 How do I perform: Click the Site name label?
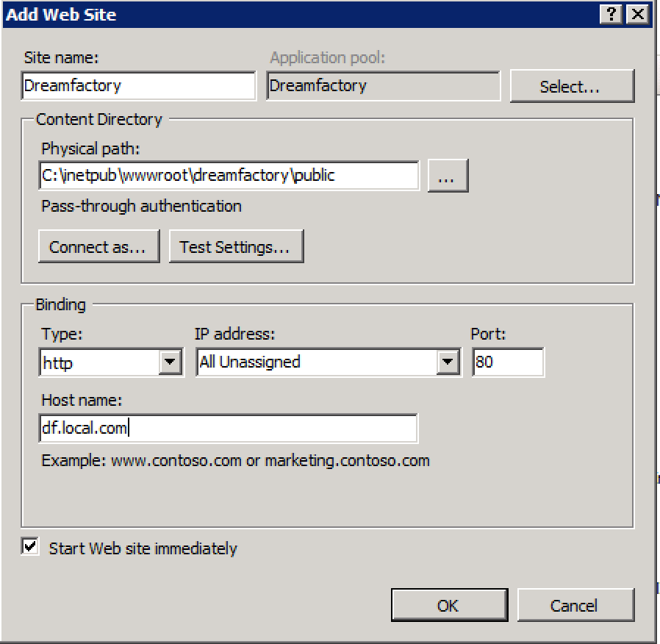tap(61, 57)
